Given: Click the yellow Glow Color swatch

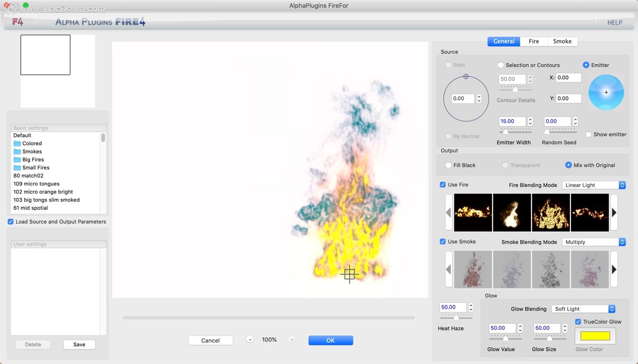Looking at the screenshot, I should click(x=595, y=336).
